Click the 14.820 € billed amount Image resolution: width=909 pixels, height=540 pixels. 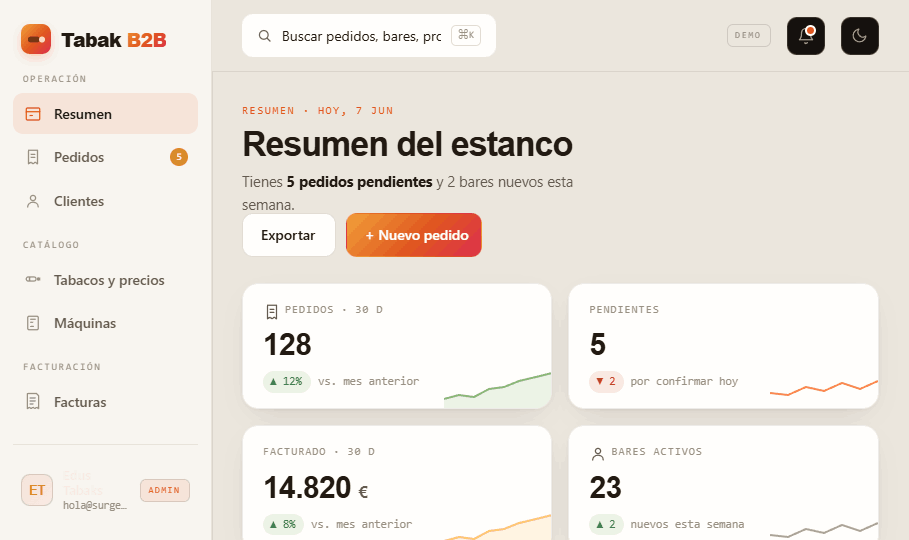coord(316,488)
